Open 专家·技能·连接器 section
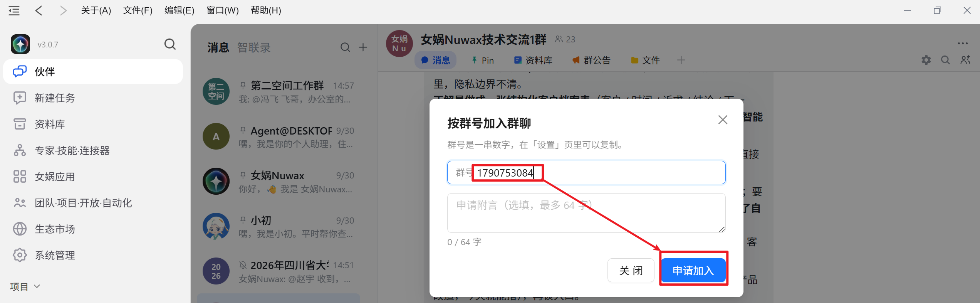The height and width of the screenshot is (303, 980). [x=93, y=150]
